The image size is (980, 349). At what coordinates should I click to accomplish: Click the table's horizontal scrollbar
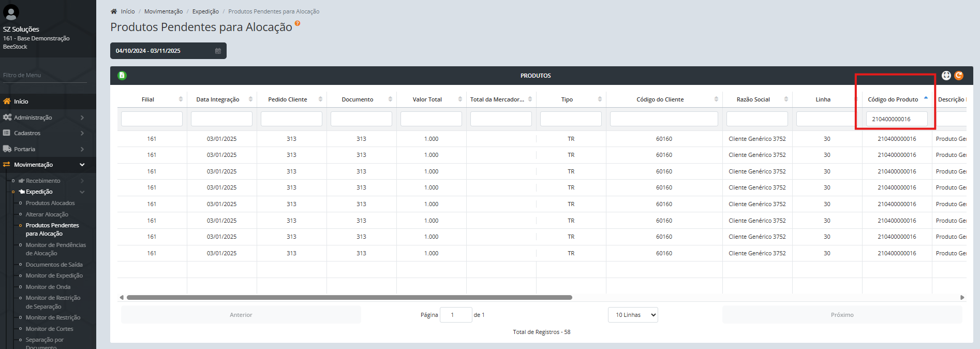tap(349, 298)
